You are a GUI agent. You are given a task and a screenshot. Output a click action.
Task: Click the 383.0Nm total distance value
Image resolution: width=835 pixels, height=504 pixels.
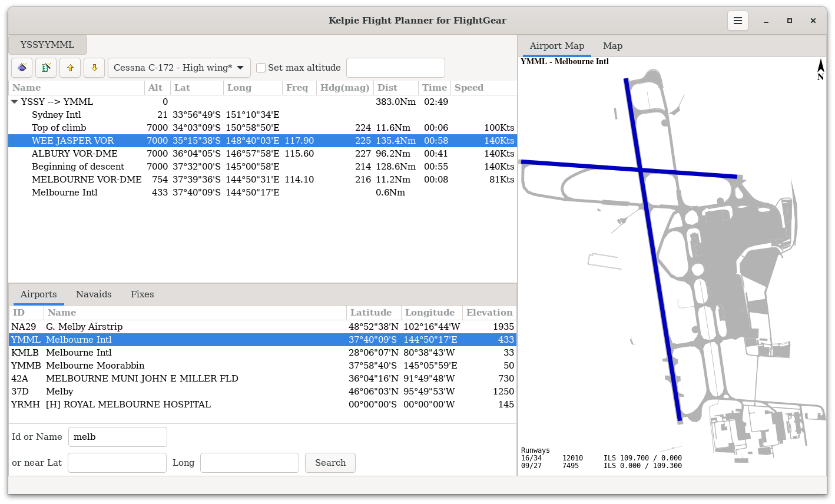pos(396,102)
